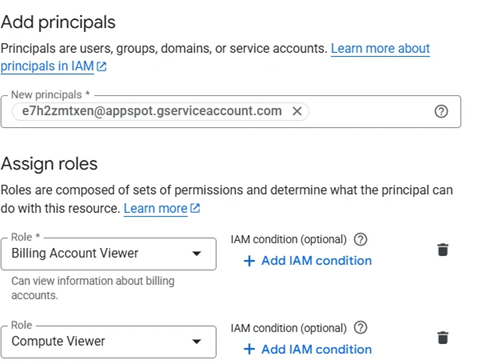Delete the Billing Account Viewer role row
Image resolution: width=492 pixels, height=364 pixels.
pos(443,250)
